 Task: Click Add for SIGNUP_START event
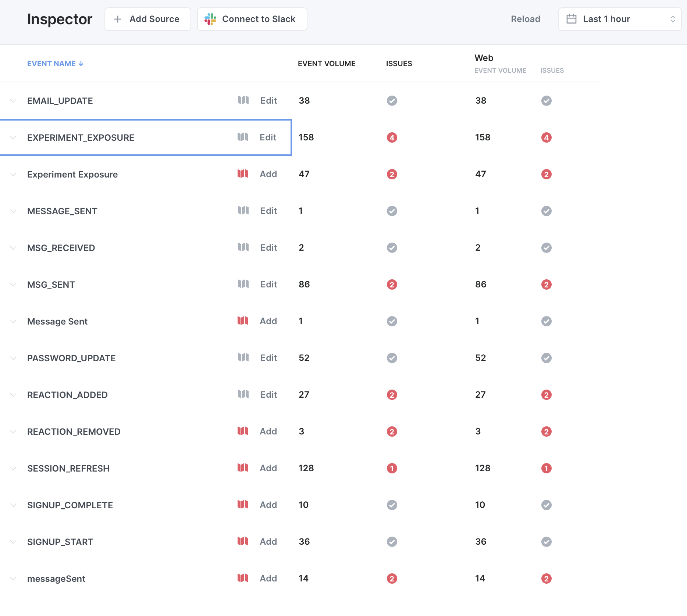268,542
